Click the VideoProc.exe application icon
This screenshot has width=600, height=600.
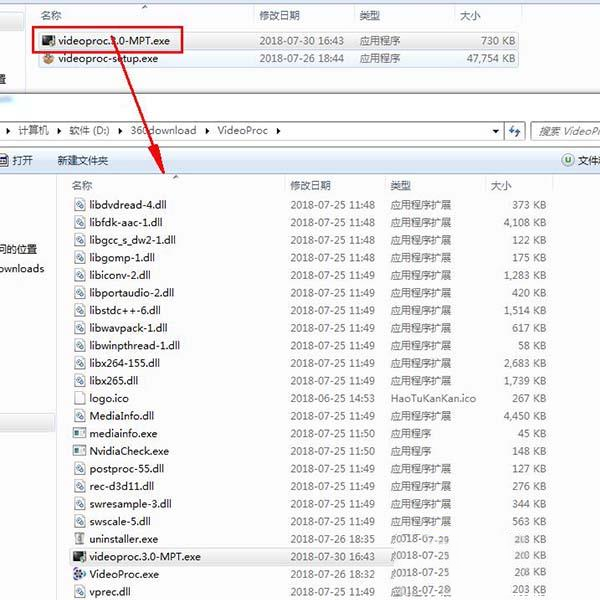[81, 574]
